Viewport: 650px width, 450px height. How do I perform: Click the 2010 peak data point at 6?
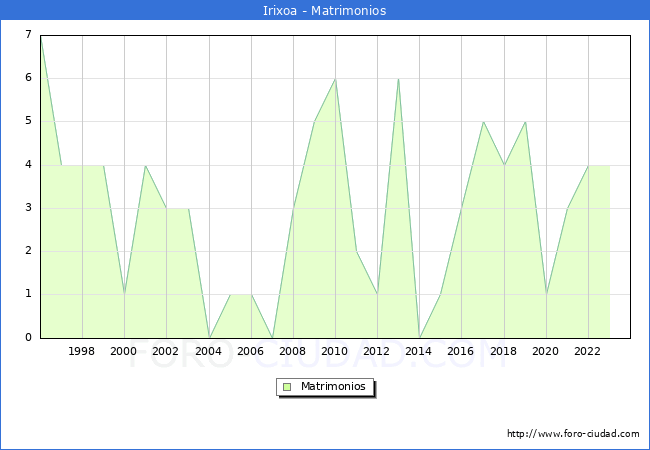pos(335,79)
